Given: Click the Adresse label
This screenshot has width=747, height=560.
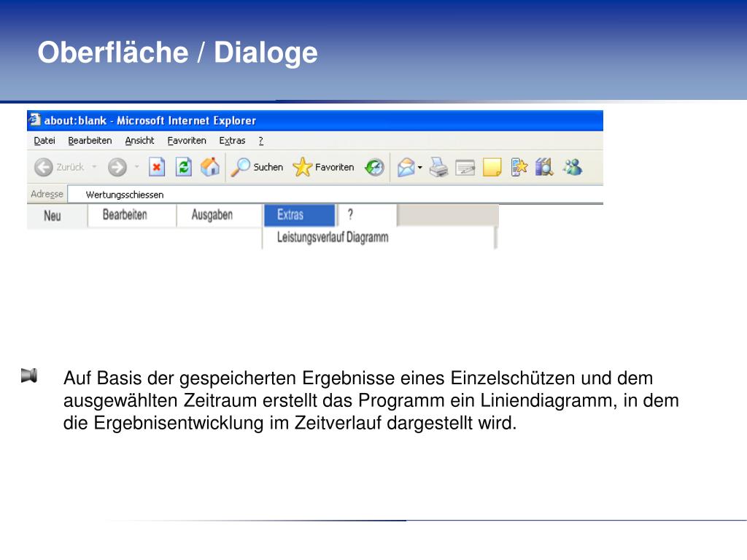Looking at the screenshot, I should click(47, 194).
